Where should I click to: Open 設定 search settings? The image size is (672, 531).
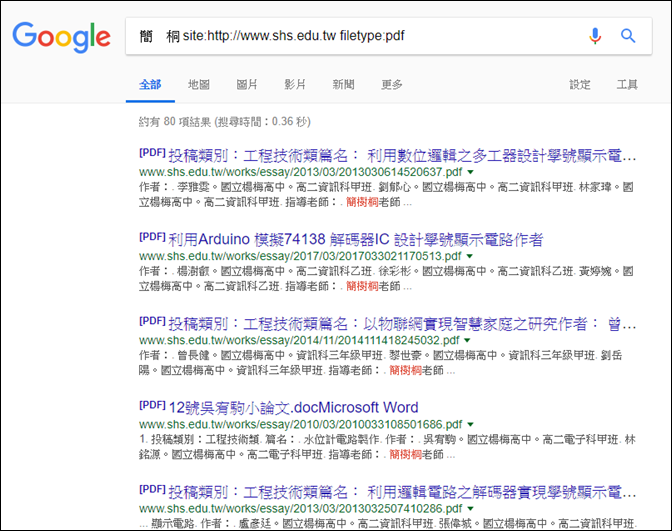point(580,84)
